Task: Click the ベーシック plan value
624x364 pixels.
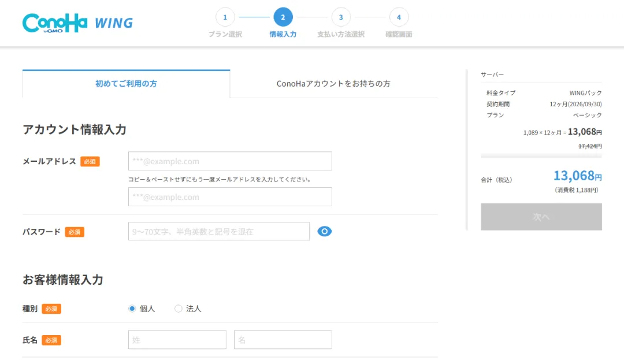Action: (x=588, y=115)
